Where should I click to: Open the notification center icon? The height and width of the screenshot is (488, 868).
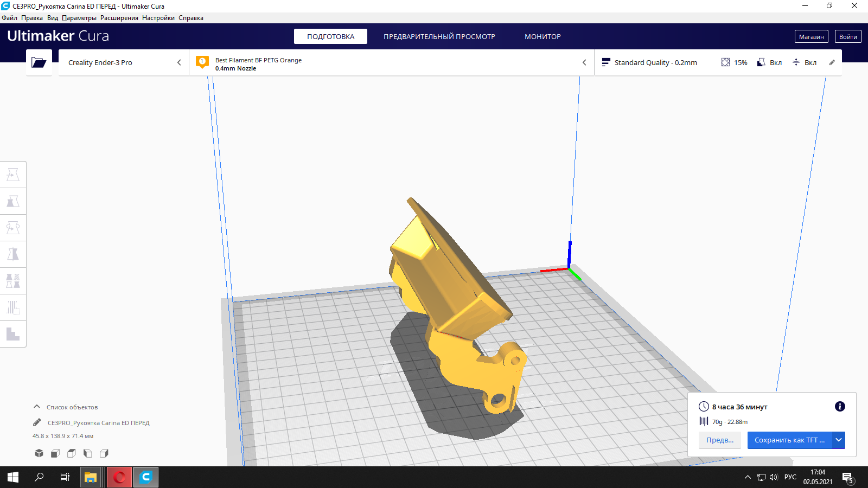point(848,477)
